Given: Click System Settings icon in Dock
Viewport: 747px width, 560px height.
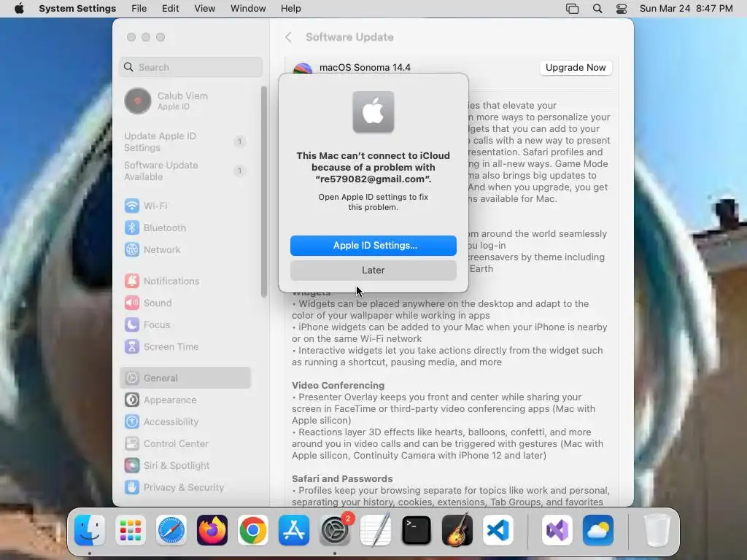Looking at the screenshot, I should click(x=334, y=530).
